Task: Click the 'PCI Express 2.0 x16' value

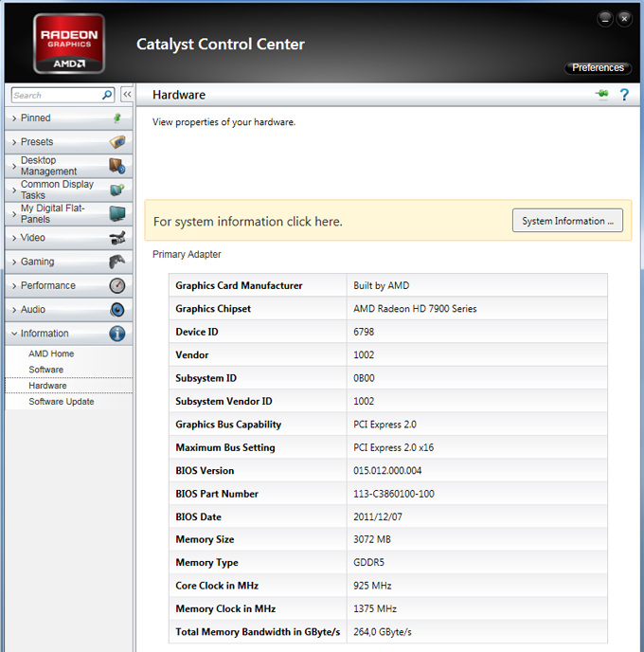Action: (x=393, y=447)
